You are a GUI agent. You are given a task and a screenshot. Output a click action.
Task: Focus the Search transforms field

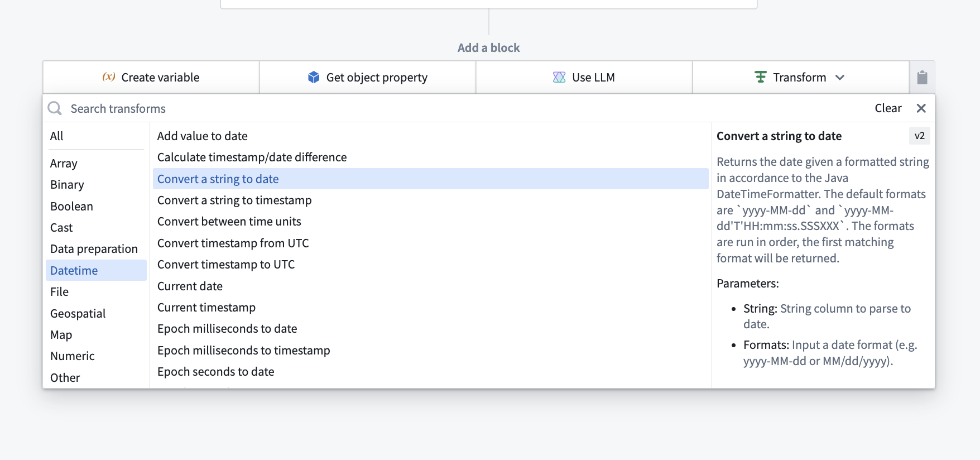coord(458,108)
